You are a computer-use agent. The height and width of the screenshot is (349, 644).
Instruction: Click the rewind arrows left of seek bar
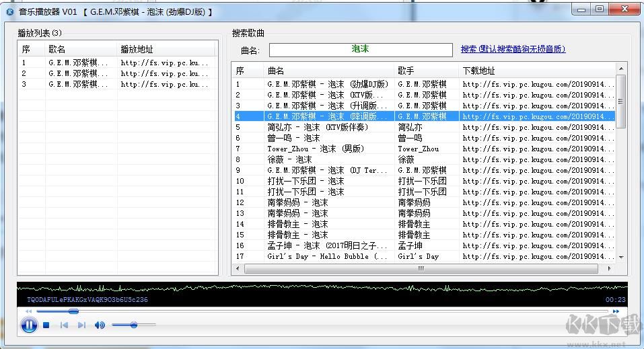pos(29,311)
